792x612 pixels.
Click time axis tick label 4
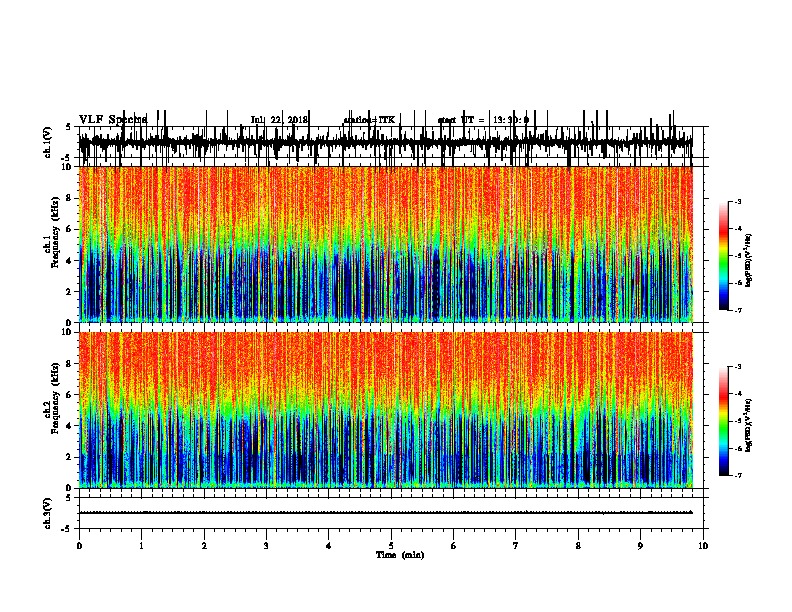pos(329,546)
